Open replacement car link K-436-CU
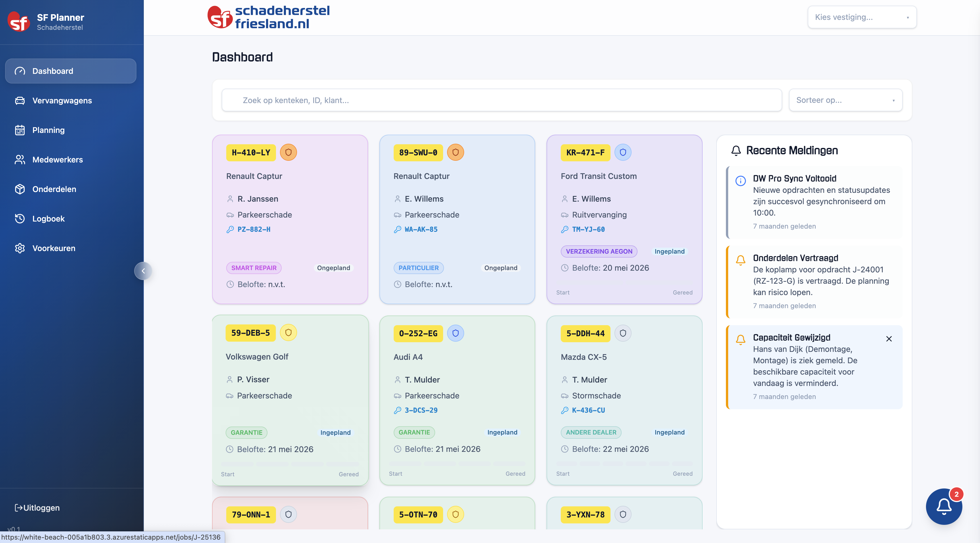Screen dimensions: 980x543 coord(588,410)
